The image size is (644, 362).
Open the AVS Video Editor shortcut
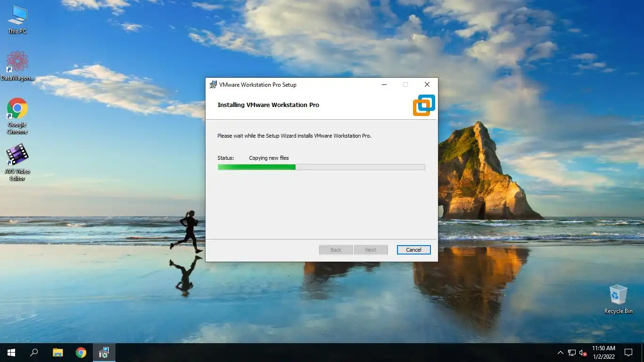click(17, 163)
